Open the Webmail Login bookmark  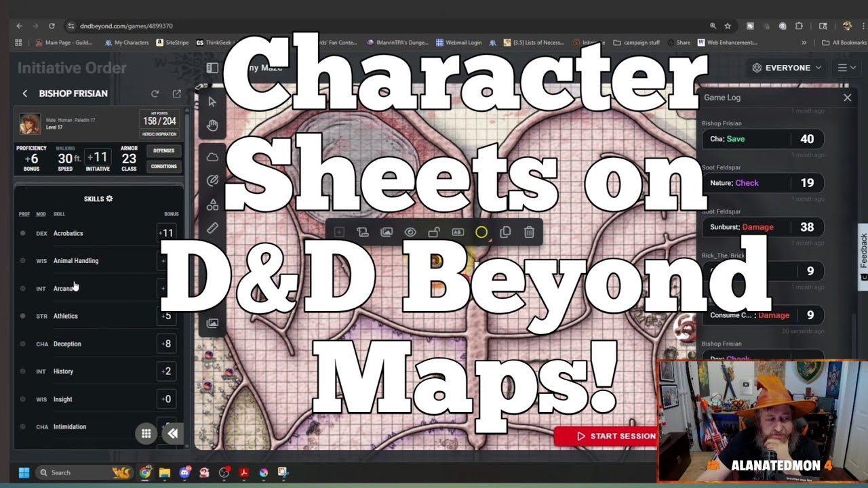pos(458,42)
